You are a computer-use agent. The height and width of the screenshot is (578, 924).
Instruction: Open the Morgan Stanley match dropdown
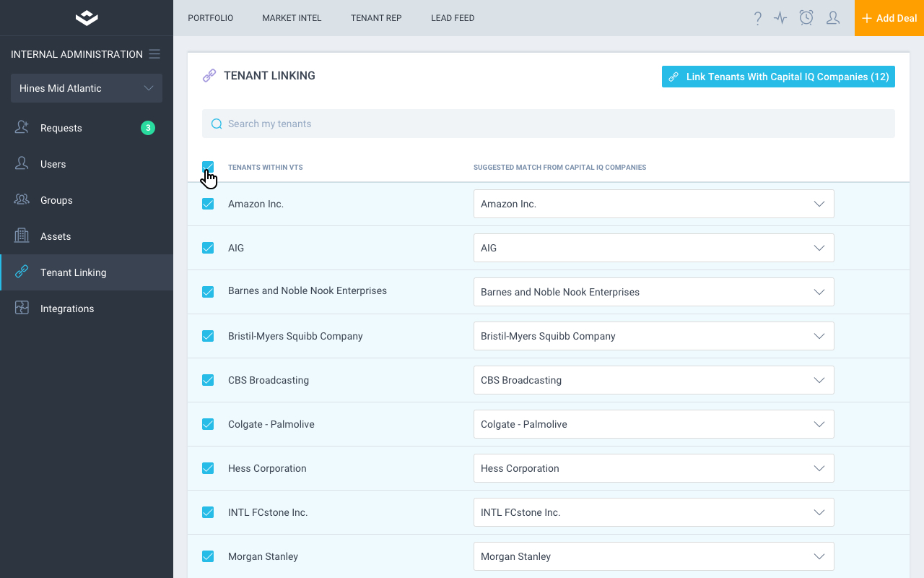653,556
